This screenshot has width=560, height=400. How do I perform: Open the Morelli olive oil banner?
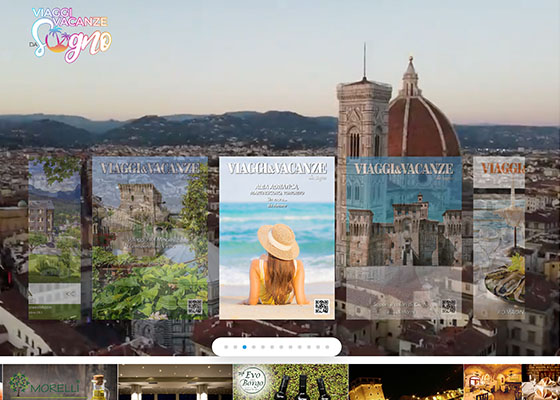(60, 382)
